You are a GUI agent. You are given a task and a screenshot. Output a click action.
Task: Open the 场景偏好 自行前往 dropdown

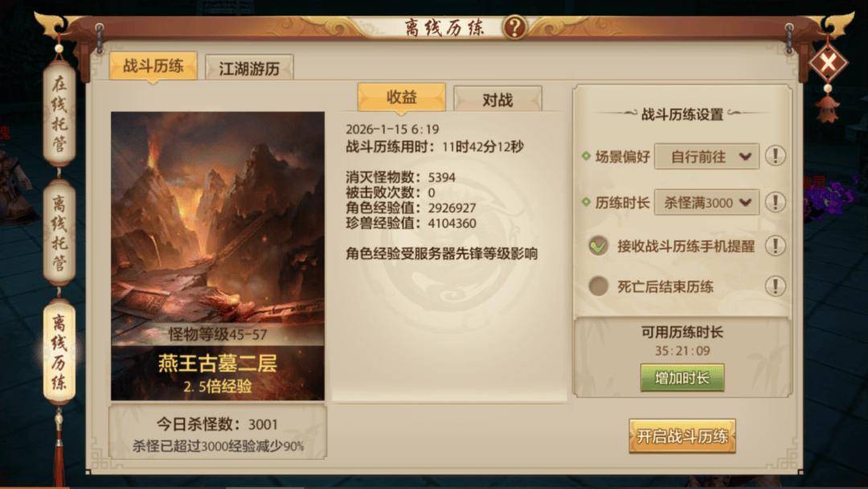pyautogui.click(x=706, y=157)
